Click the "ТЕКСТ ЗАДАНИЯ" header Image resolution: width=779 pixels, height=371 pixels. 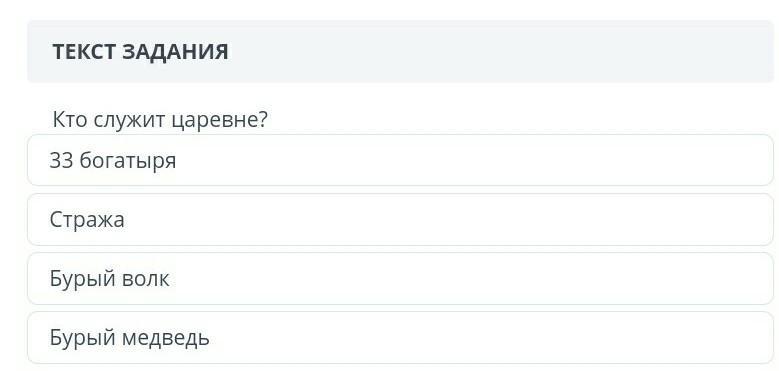pyautogui.click(x=140, y=52)
